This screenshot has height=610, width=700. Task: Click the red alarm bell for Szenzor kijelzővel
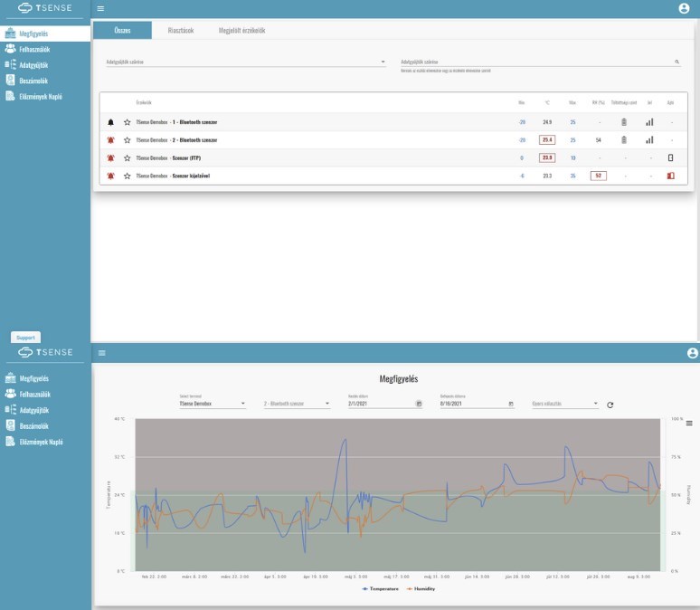[110, 176]
